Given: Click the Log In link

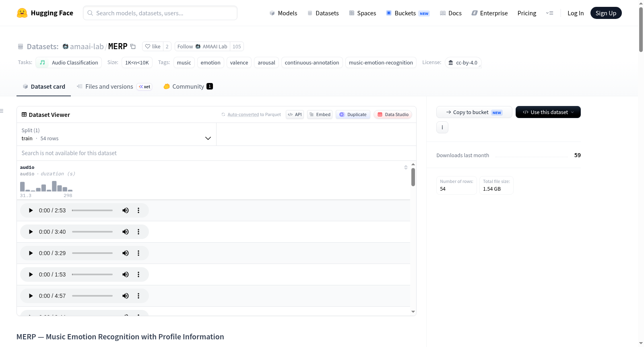Looking at the screenshot, I should click(x=576, y=13).
